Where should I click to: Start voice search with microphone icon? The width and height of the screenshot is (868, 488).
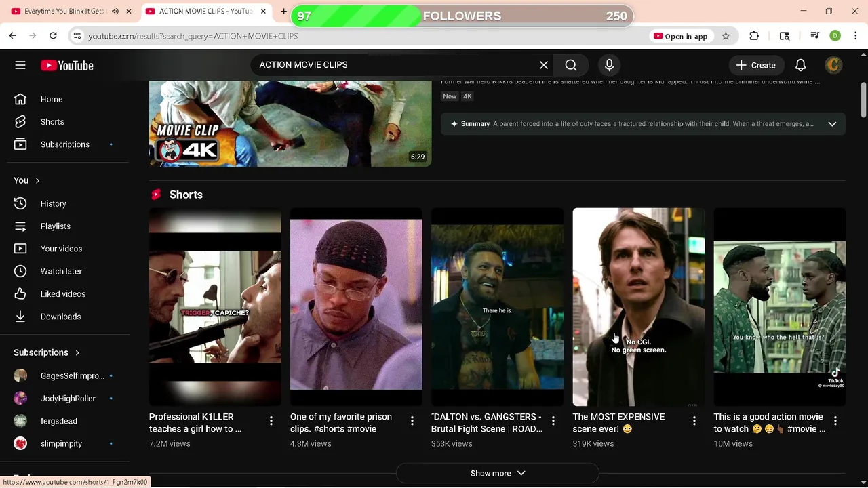(609, 65)
